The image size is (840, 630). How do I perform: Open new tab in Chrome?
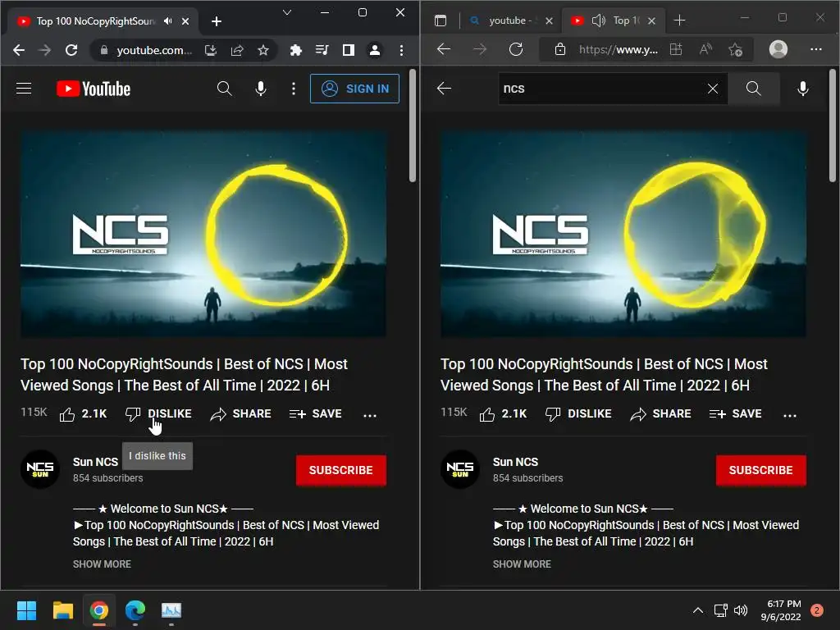click(217, 21)
